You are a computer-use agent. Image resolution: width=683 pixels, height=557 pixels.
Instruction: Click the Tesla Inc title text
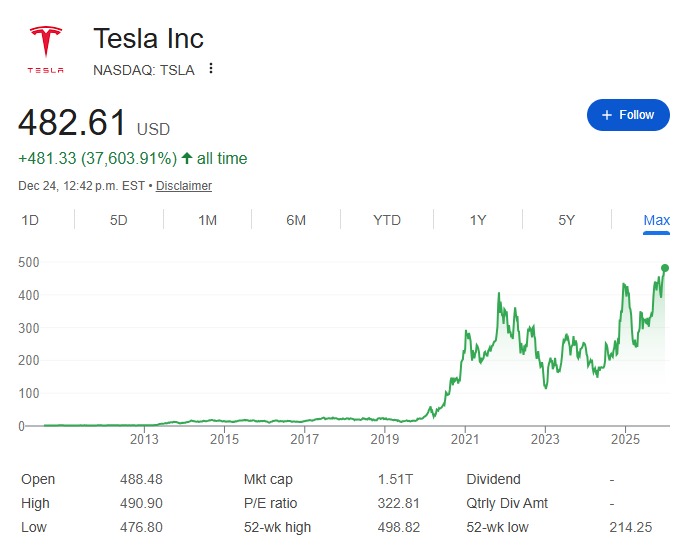point(148,39)
